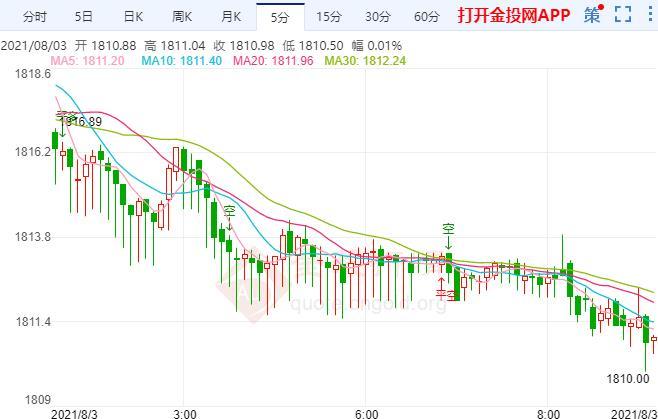Click the 1811.4 price axis label
This screenshot has height=419, width=658.
(33, 322)
